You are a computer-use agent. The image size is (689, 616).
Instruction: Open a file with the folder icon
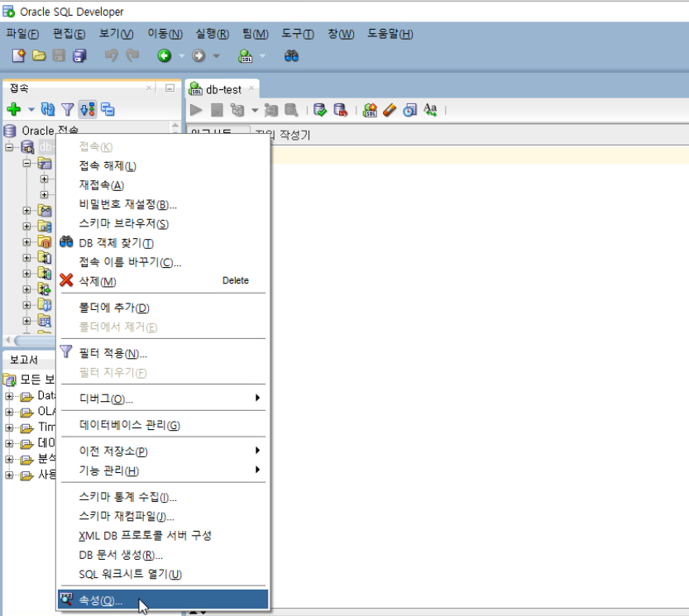[39, 55]
